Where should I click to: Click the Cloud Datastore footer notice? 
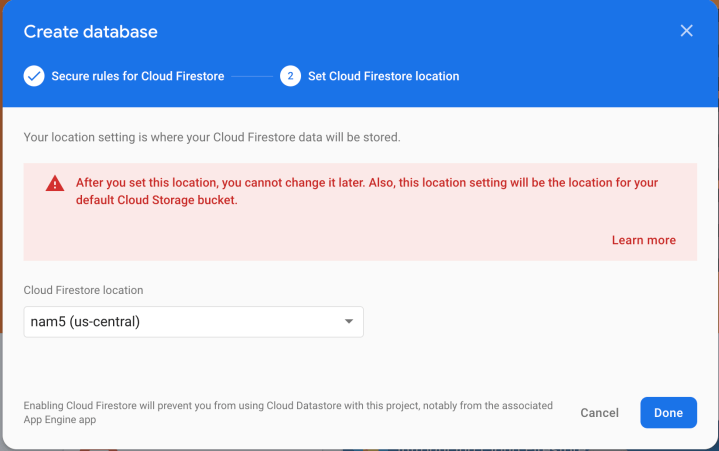(x=288, y=412)
